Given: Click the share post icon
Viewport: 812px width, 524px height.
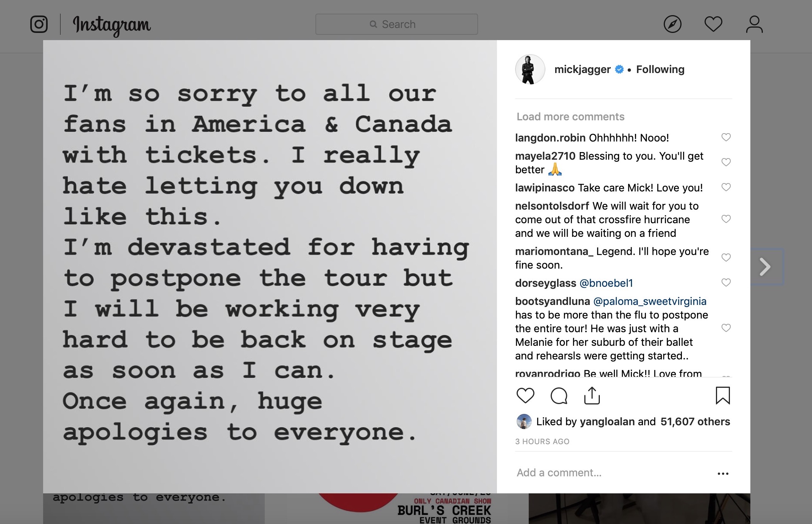Looking at the screenshot, I should tap(592, 396).
